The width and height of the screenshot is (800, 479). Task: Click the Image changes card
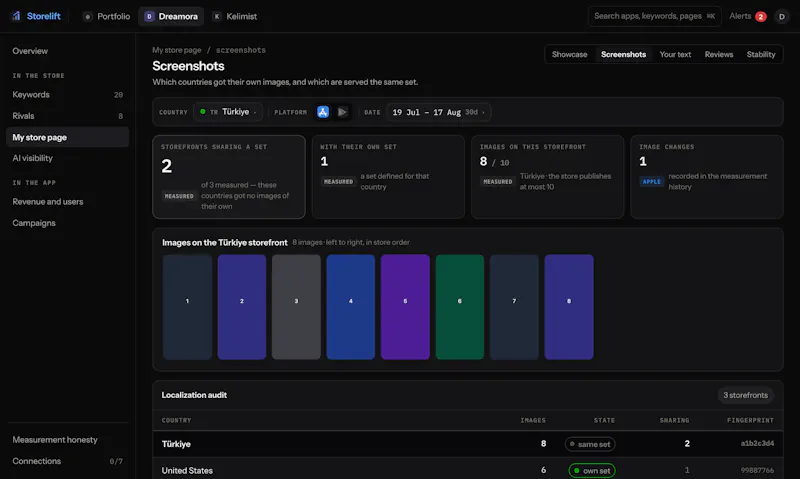707,177
